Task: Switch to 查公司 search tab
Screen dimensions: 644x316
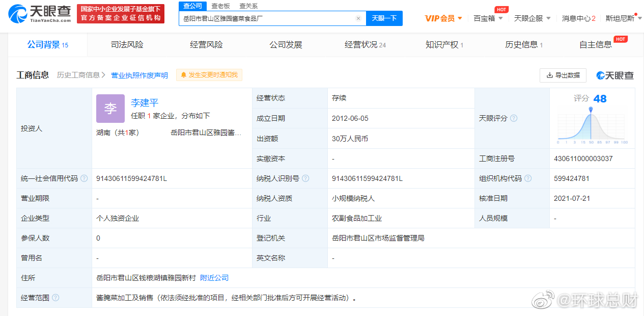Action: (x=192, y=6)
